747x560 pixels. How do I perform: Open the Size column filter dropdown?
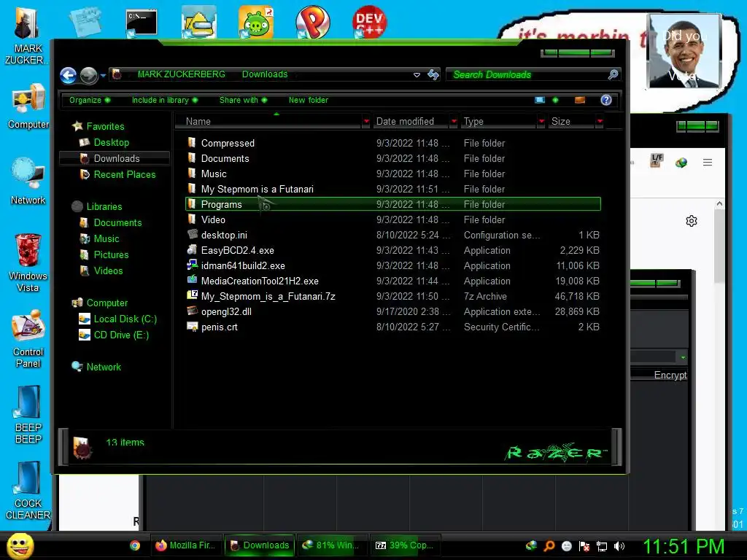click(600, 122)
